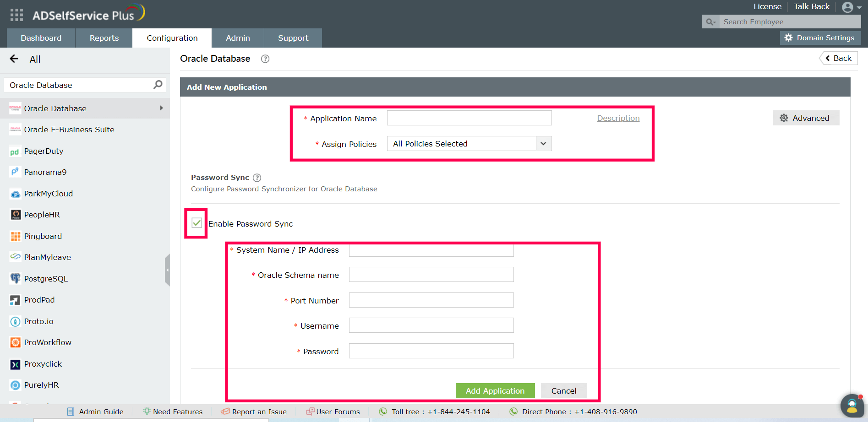
Task: Open the Support tab
Action: (293, 38)
